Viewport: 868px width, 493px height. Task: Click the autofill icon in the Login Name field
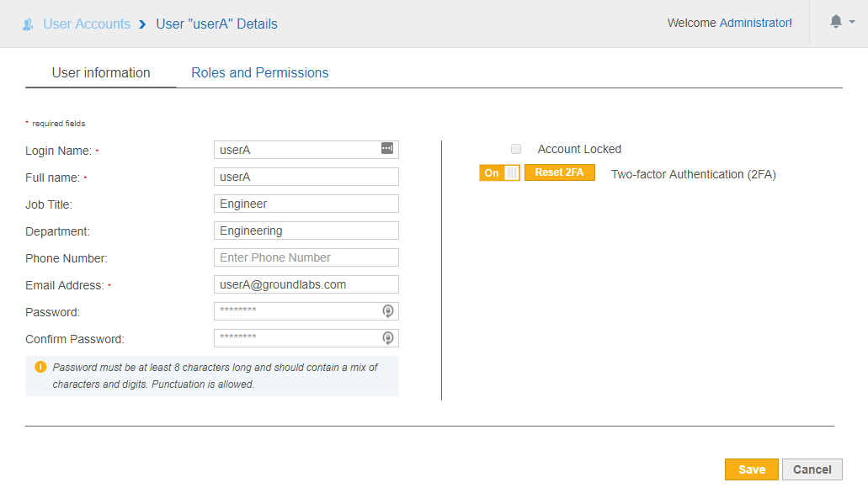click(x=387, y=149)
